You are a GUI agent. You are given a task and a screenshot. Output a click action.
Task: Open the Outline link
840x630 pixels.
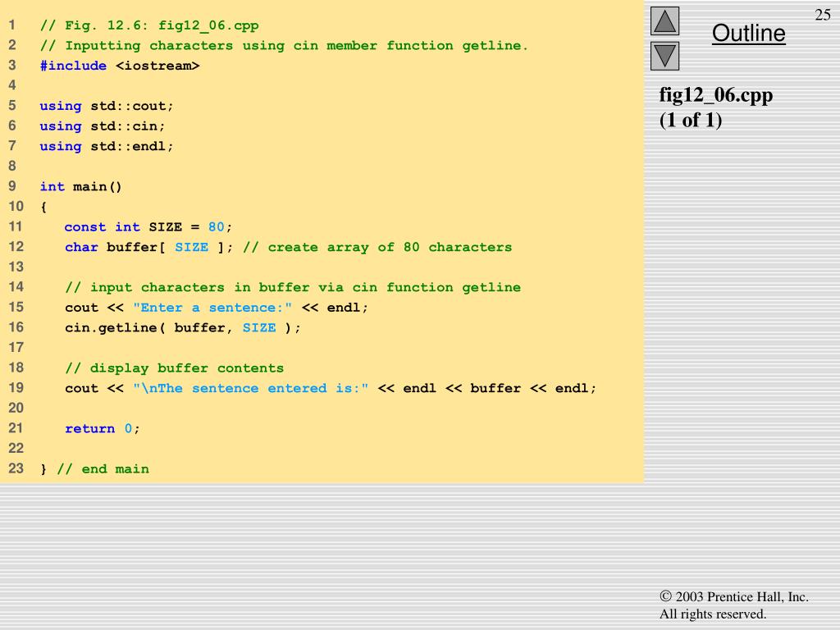[748, 33]
